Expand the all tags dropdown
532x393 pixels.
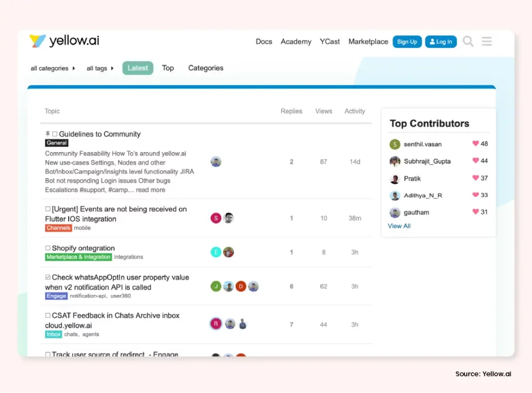(x=100, y=68)
